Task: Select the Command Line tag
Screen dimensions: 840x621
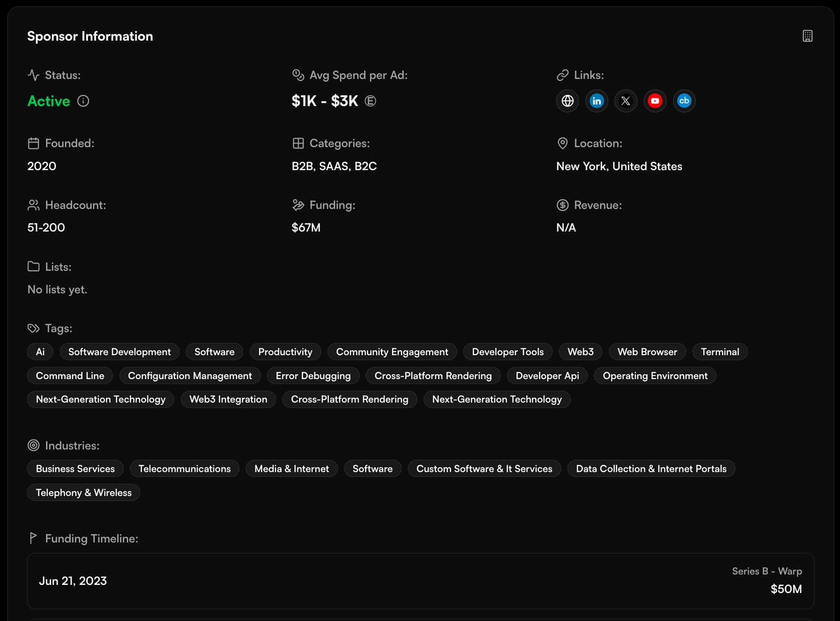Action: 70,375
